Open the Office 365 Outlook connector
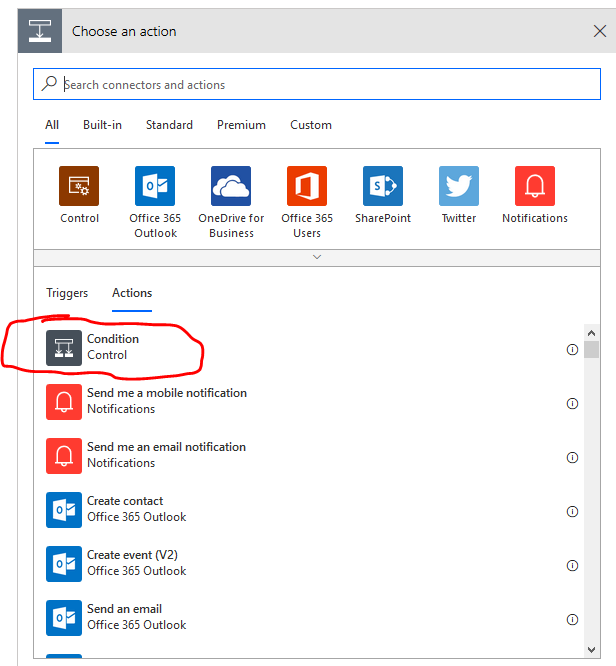616x666 pixels. tap(155, 186)
